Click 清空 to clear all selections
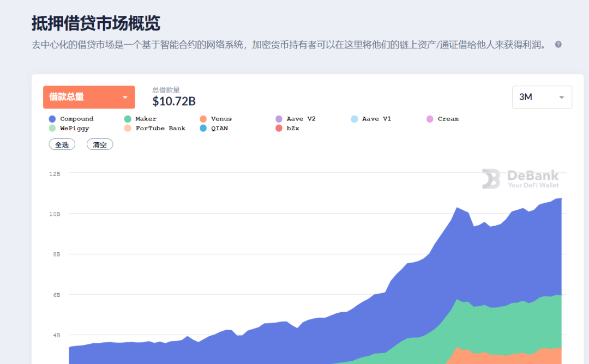 coord(99,144)
